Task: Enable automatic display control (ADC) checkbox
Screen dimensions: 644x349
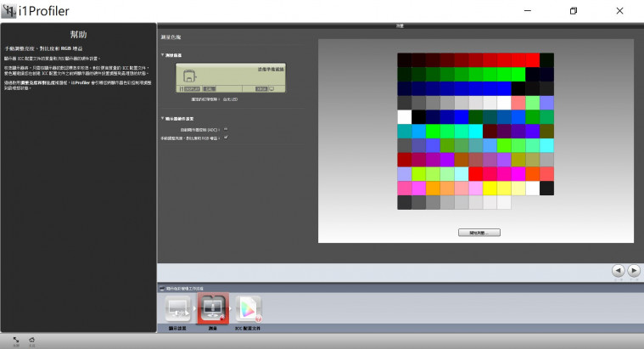Action: pos(227,129)
